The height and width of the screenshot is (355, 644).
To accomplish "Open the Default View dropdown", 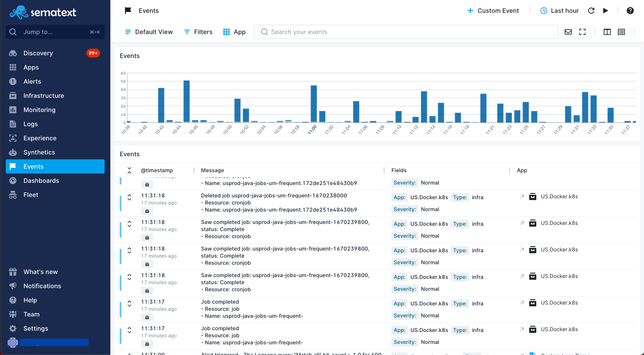I will (x=149, y=32).
